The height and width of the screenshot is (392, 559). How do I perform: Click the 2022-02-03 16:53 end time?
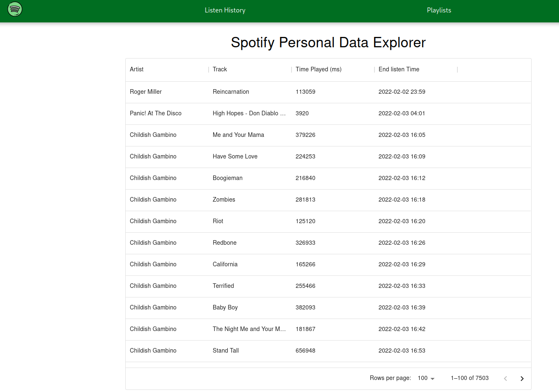[x=402, y=351]
